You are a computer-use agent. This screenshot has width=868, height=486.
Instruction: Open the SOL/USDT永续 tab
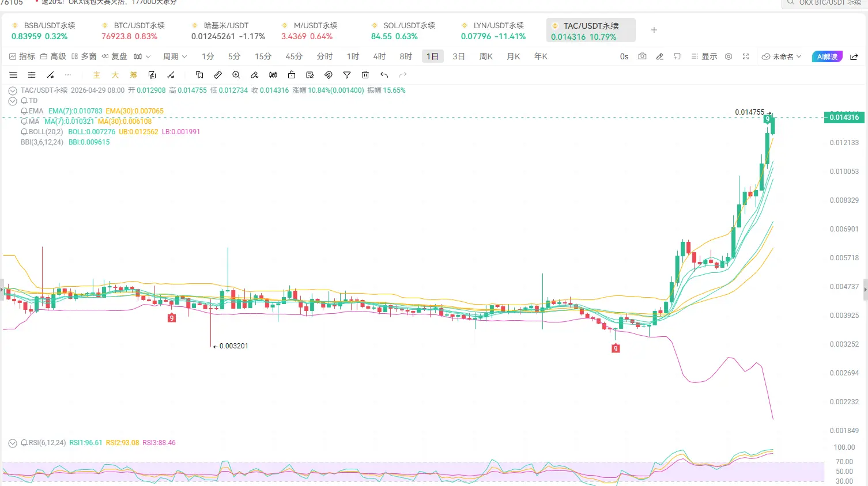click(403, 31)
